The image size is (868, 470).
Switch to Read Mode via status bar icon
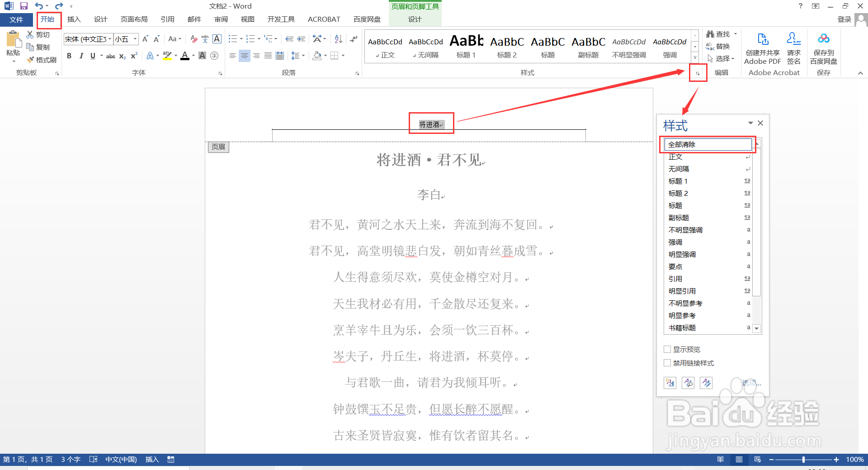[x=720, y=459]
